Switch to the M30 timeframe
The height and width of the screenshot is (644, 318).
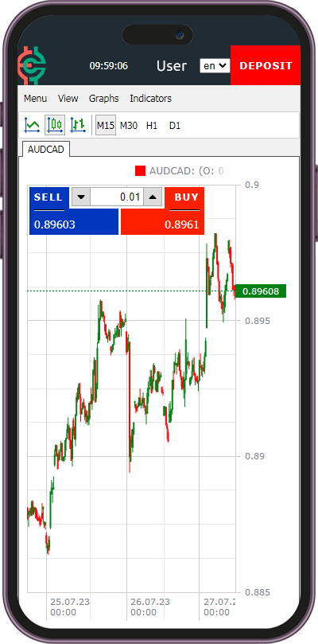click(129, 125)
